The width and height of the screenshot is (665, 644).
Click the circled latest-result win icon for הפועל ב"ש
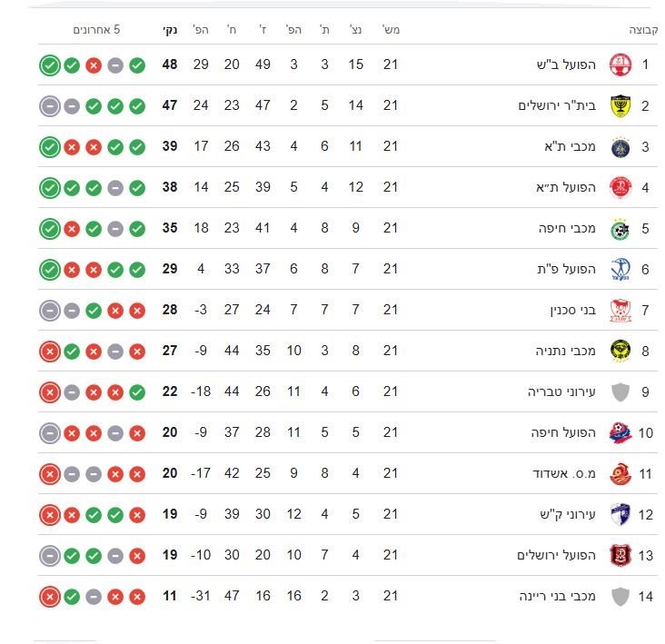(x=49, y=65)
